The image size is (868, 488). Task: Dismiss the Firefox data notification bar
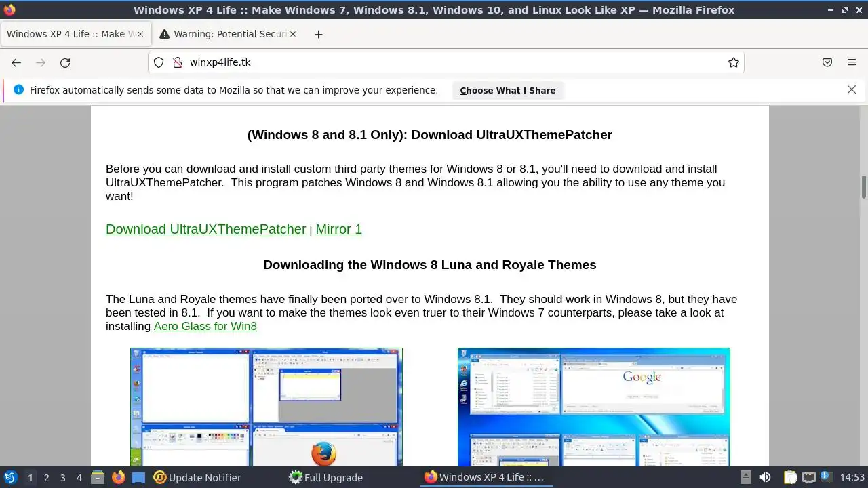pos(852,89)
